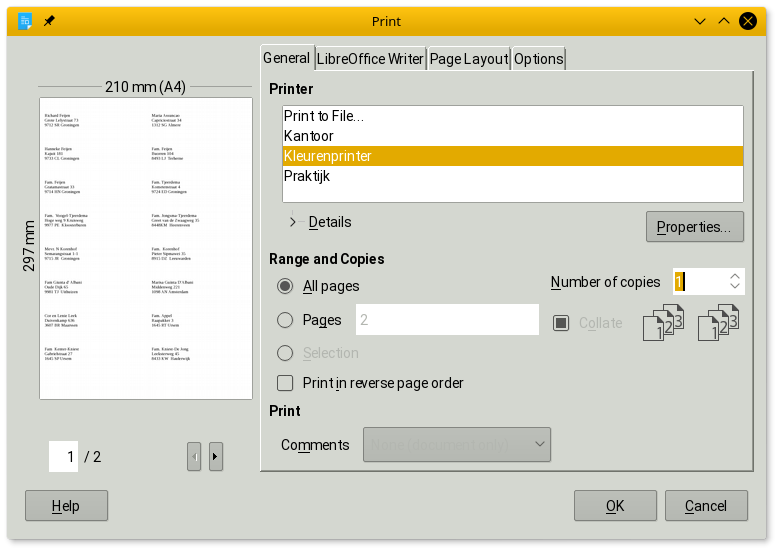The image size is (779, 552).
Task: Go to next preview page arrow
Action: (216, 457)
